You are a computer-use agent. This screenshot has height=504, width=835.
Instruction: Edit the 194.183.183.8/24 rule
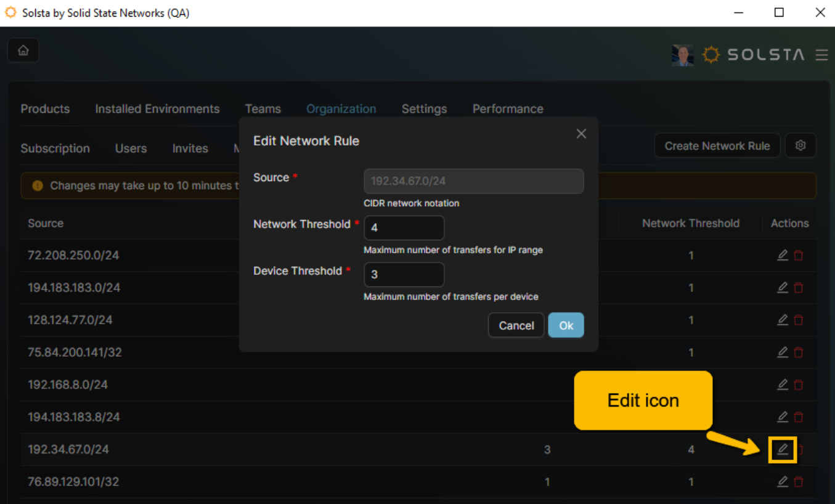click(783, 417)
